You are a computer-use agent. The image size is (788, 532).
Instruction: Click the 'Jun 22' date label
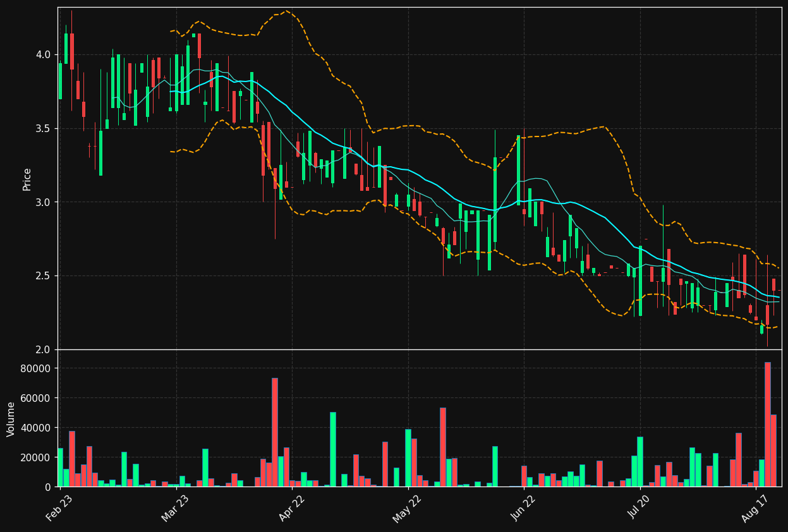coord(523,507)
